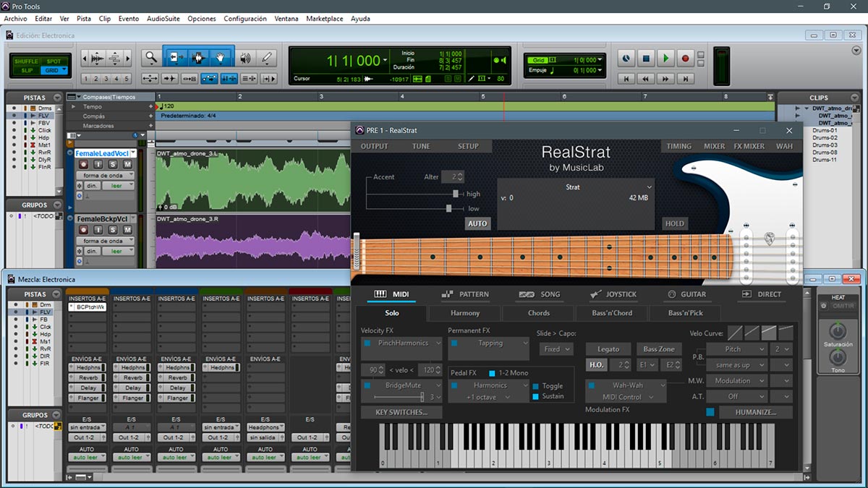Image resolution: width=868 pixels, height=488 pixels.
Task: Open the Slide Capo 'Fixed' dropdown
Action: coord(556,349)
